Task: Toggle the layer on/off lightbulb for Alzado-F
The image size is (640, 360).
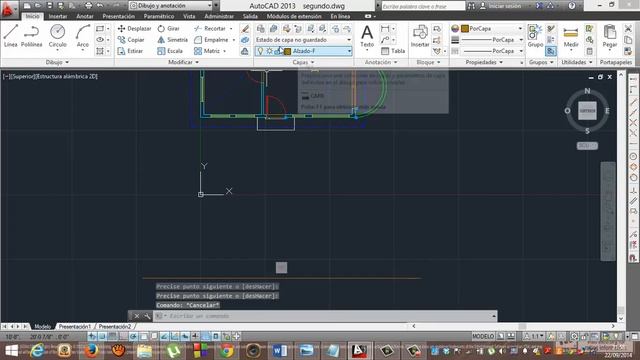Action: click(260, 51)
